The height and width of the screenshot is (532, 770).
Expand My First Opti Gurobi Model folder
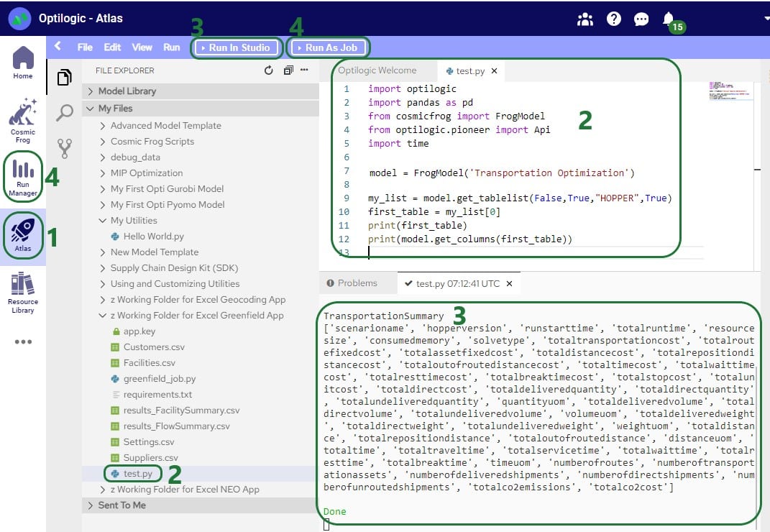167,188
